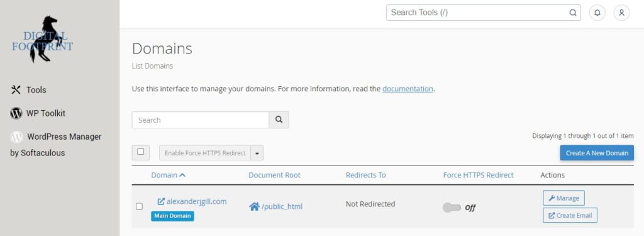Click the WordPress Manager icon
Image resolution: width=644 pixels, height=236 pixels.
(x=16, y=137)
